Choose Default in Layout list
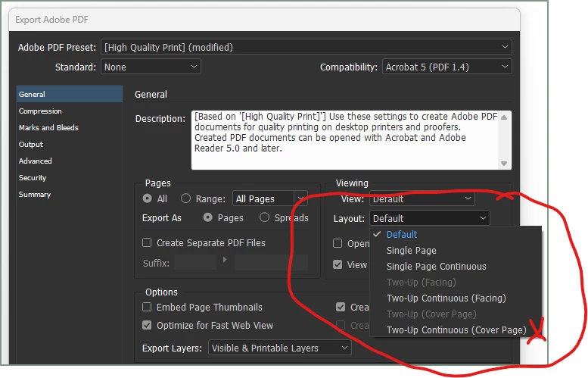 402,234
